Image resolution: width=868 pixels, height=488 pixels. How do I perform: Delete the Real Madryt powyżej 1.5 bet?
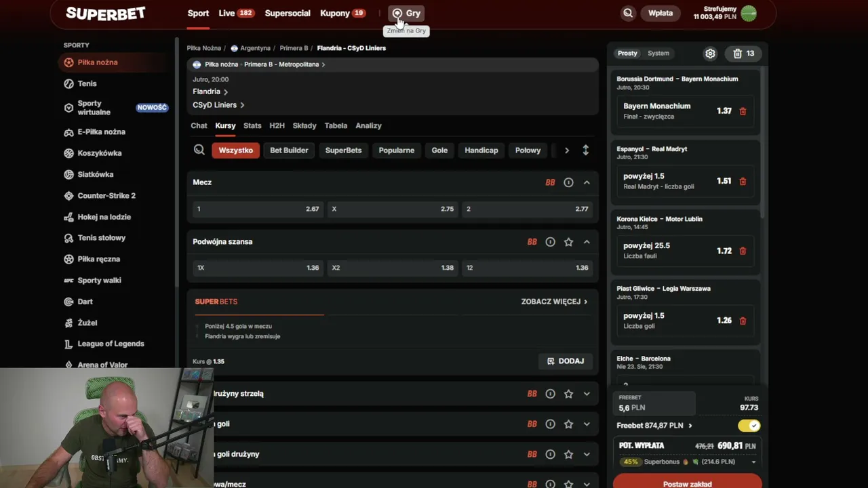(743, 181)
